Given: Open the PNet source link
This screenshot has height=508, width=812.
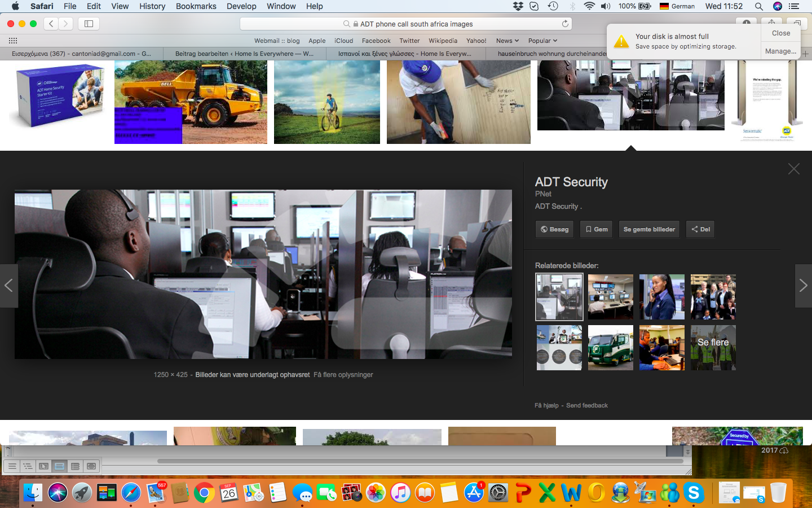Looking at the screenshot, I should (x=543, y=194).
